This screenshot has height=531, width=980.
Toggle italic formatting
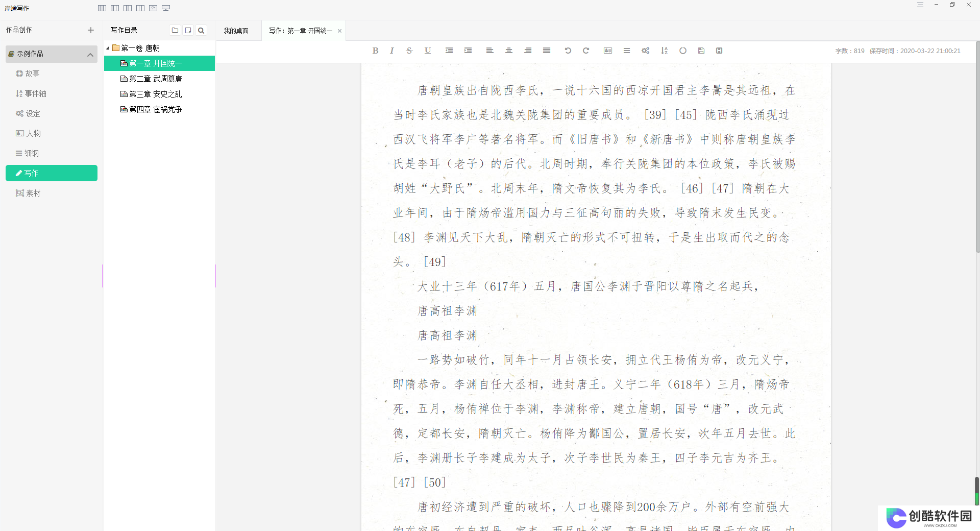(x=392, y=51)
